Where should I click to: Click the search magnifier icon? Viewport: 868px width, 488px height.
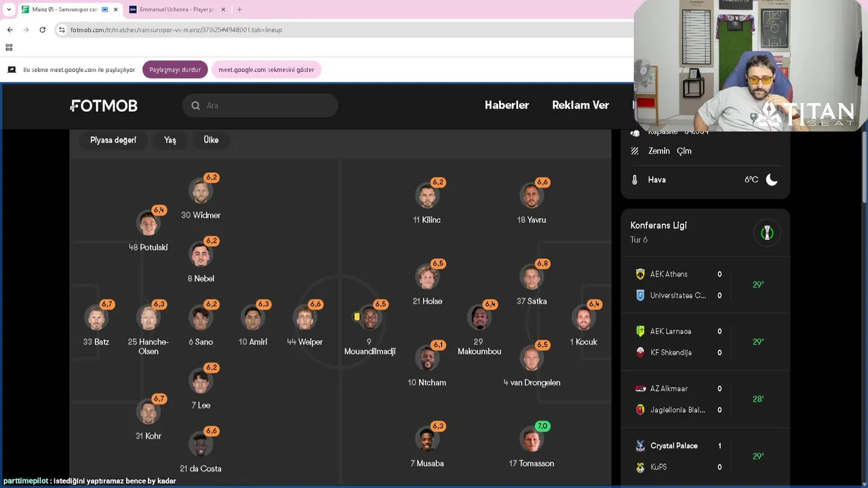click(195, 106)
